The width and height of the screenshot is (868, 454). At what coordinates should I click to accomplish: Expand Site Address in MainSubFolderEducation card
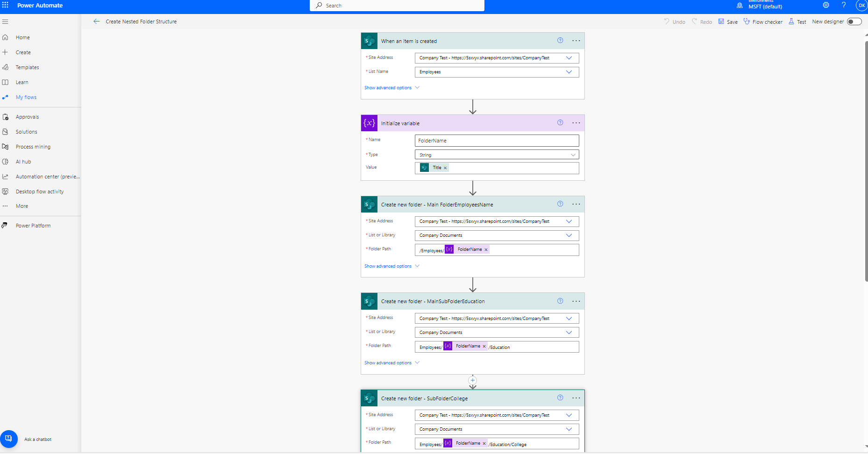coord(569,319)
